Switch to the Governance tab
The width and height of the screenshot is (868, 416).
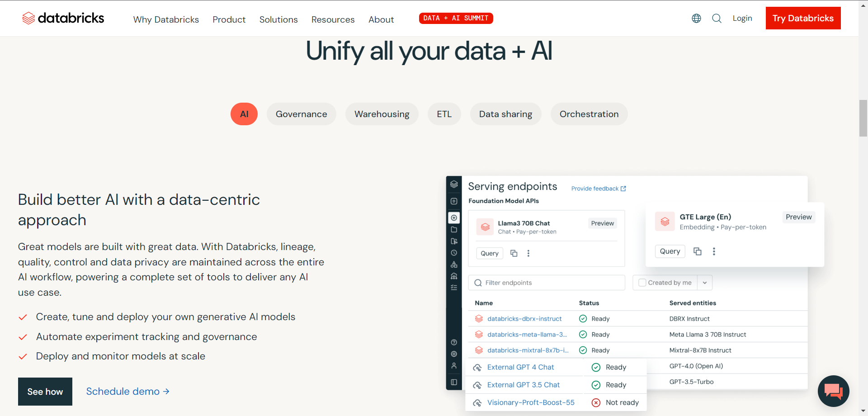(301, 114)
